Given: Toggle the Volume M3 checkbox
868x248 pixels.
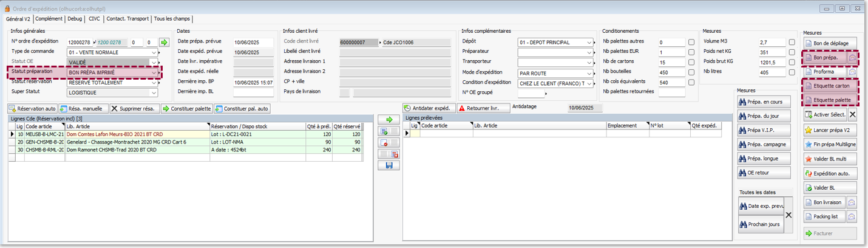Looking at the screenshot, I should (792, 42).
